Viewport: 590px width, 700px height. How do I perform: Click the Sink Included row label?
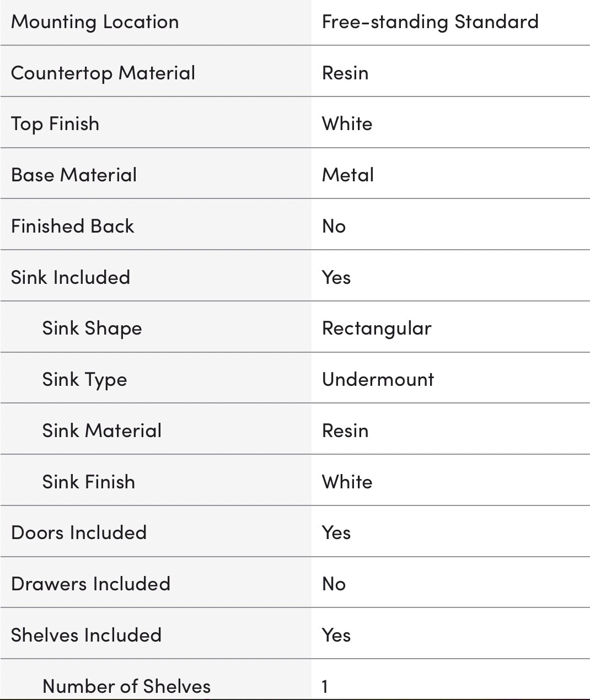point(71,277)
